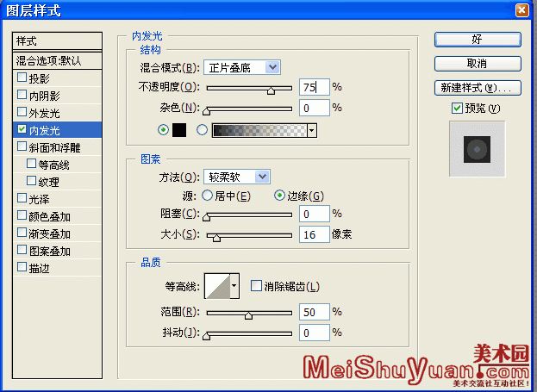
Task: Select the 样式 styles header item
Action: 57,41
